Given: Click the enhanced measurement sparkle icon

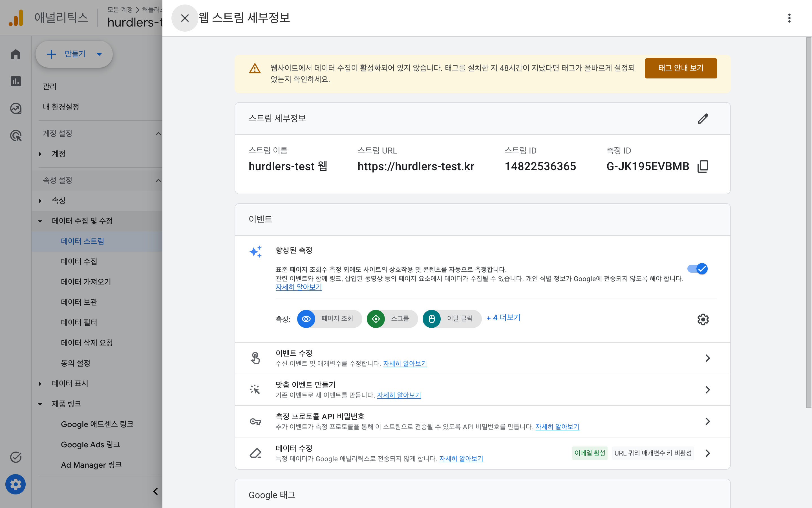Looking at the screenshot, I should 255,252.
